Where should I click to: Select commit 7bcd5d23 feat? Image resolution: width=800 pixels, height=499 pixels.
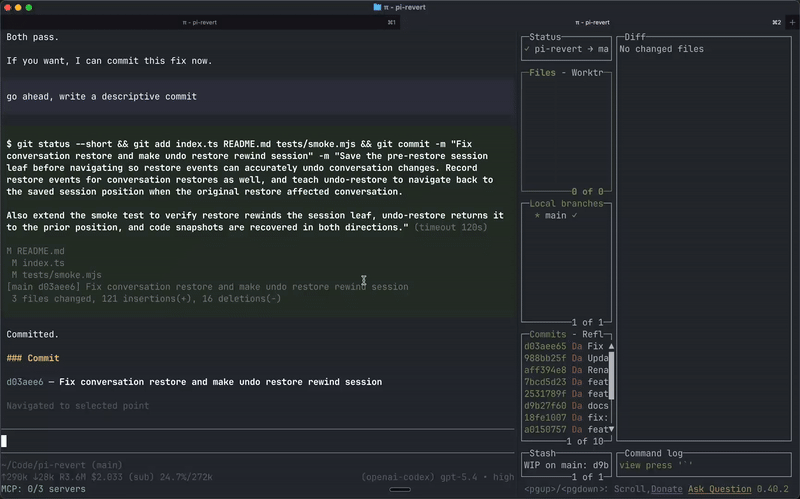566,382
